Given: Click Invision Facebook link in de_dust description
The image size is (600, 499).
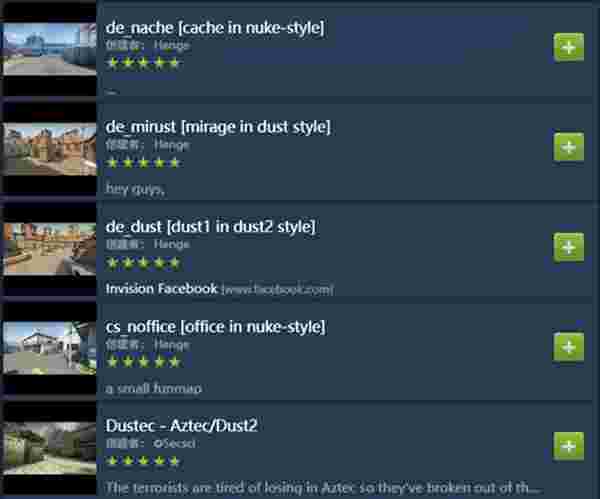Looking at the screenshot, I should (161, 289).
